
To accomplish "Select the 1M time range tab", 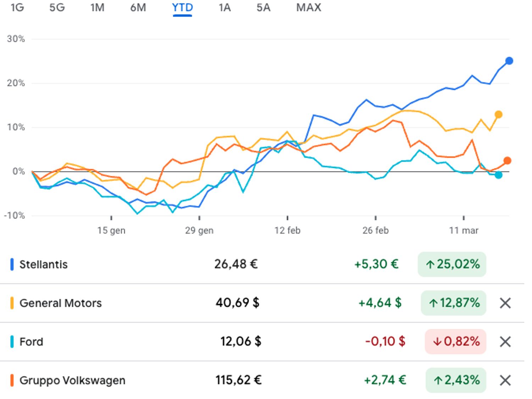I will tap(97, 7).
